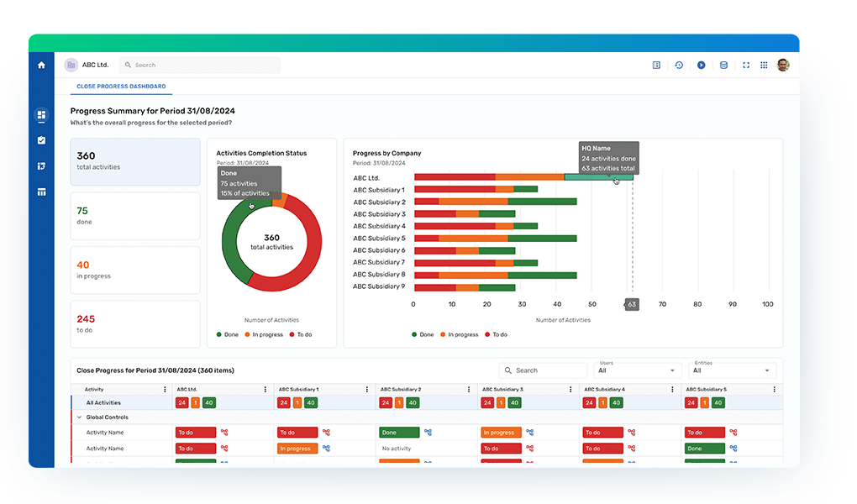Enter fullscreen mode via expand icon
Viewport: 857px width, 504px height.
click(x=745, y=65)
